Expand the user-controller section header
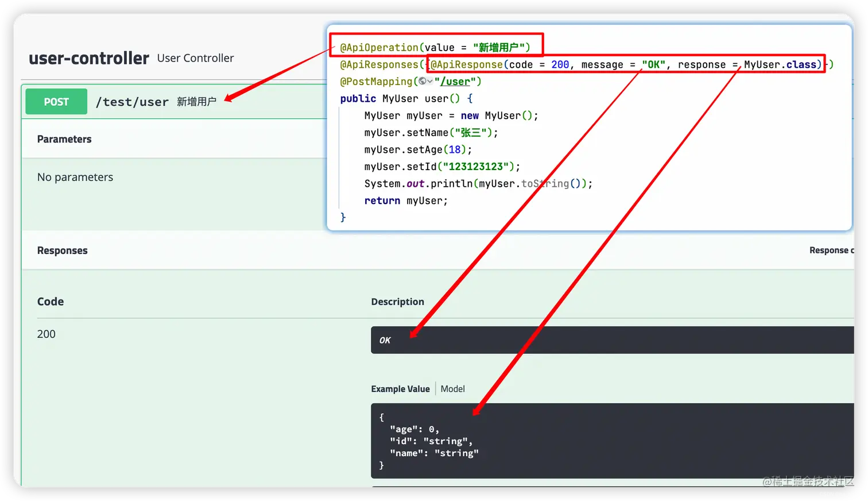 tap(89, 58)
